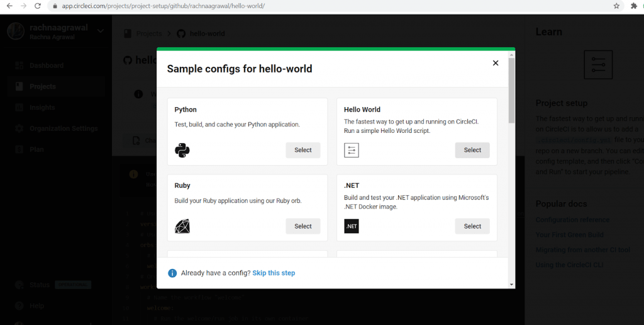Image resolution: width=644 pixels, height=325 pixels.
Task: Go to Insights in the sidebar
Action: pyautogui.click(x=42, y=108)
